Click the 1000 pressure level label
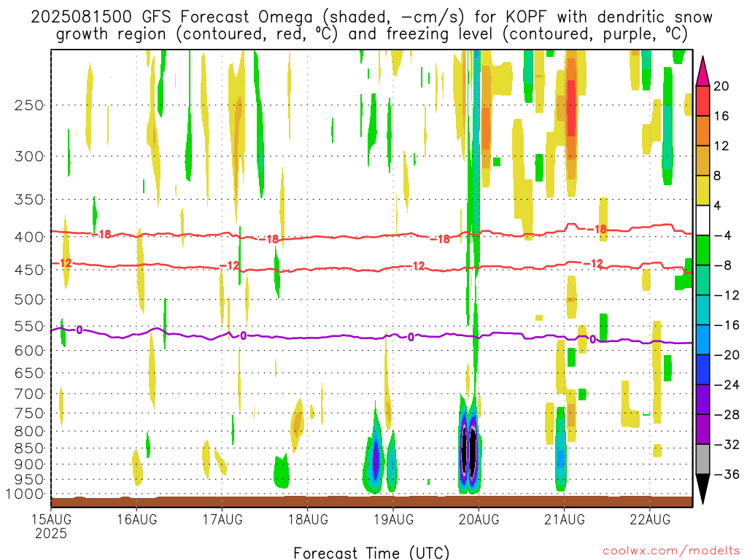This screenshot has height=560, width=747. tap(26, 494)
